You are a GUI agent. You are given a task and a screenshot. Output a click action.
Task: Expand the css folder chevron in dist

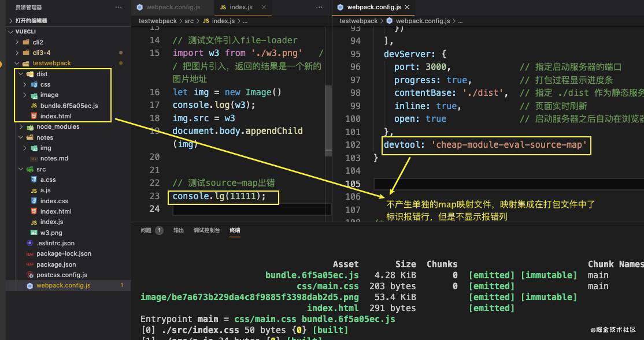tap(25, 84)
